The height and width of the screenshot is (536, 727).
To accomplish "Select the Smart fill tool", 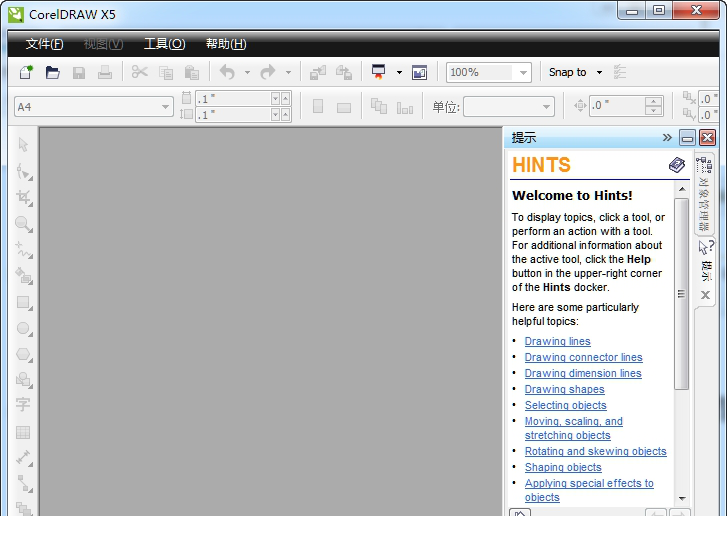I will click(24, 276).
